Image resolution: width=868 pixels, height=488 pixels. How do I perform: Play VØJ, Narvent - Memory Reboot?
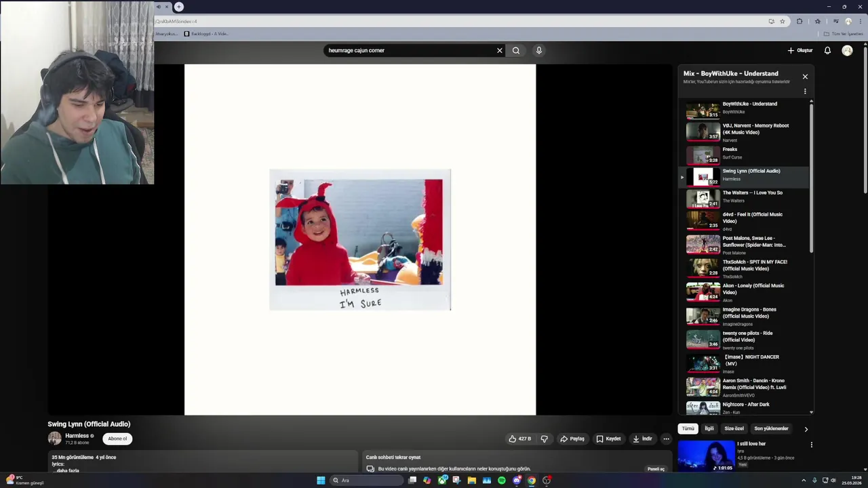coord(744,132)
